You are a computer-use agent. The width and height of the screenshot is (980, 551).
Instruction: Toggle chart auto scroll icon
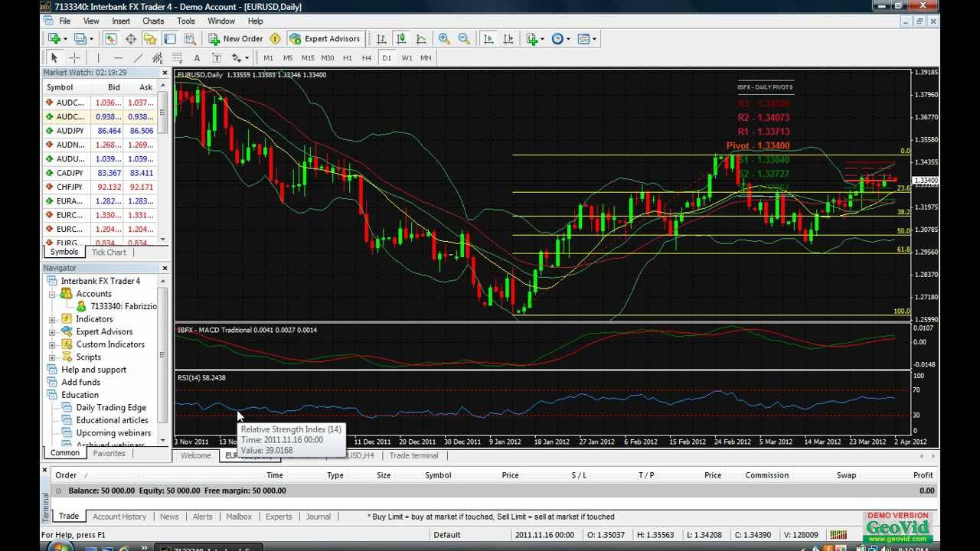coord(488,38)
